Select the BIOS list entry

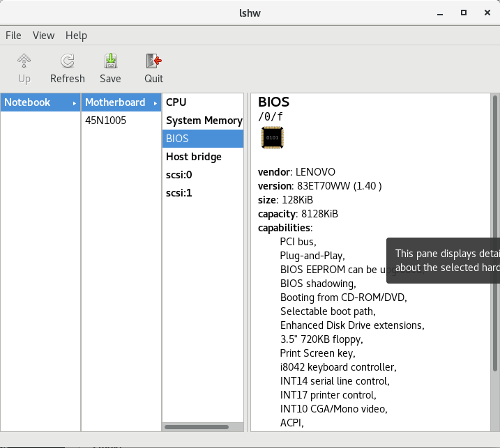click(x=203, y=139)
